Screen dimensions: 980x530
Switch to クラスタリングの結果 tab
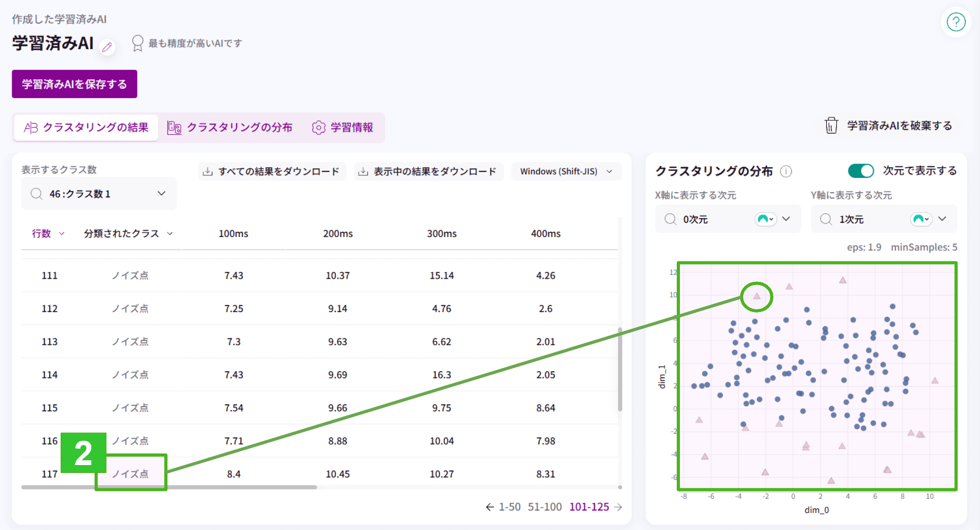86,128
